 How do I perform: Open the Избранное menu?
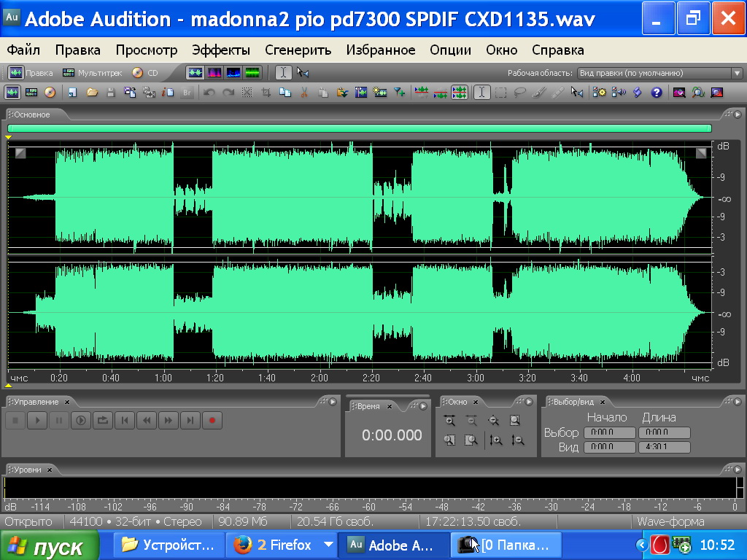click(381, 50)
